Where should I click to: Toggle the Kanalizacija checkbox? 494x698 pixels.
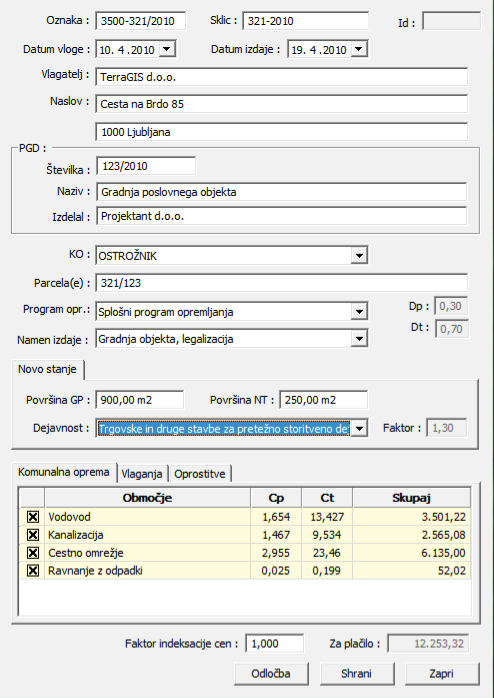point(32,535)
